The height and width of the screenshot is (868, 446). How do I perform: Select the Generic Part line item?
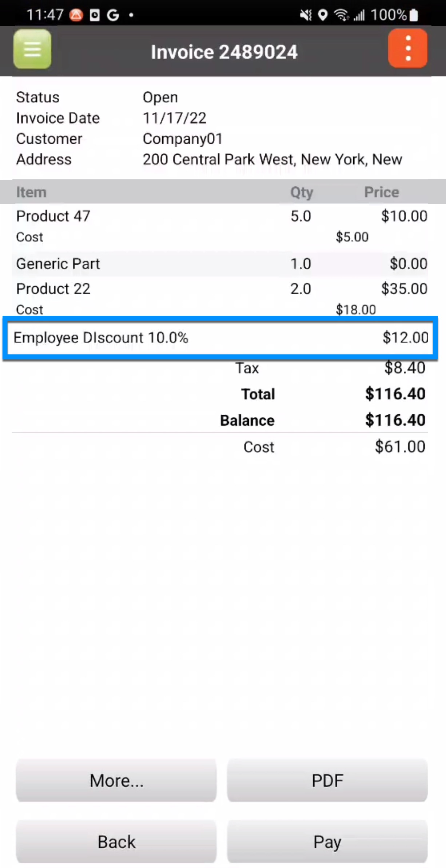point(58,264)
